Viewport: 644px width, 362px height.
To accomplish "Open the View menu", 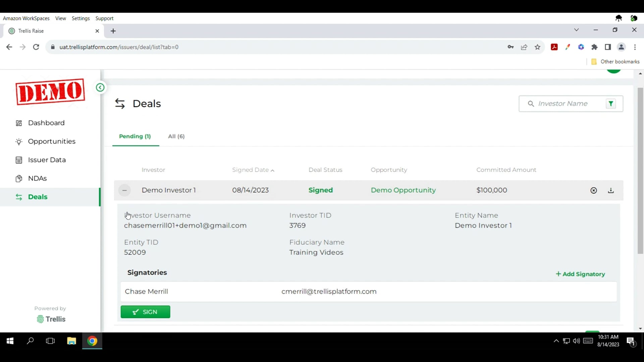I will 61,18.
